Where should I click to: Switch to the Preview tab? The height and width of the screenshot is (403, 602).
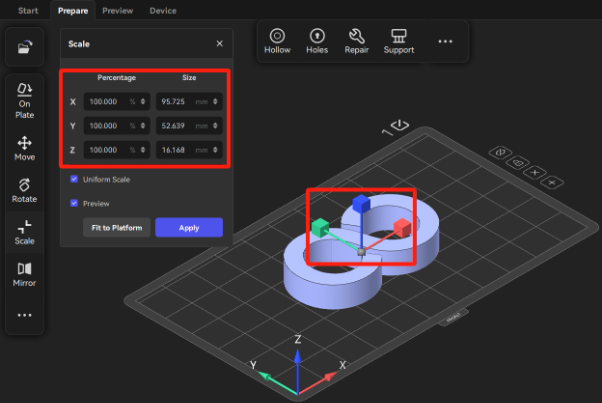pos(118,11)
